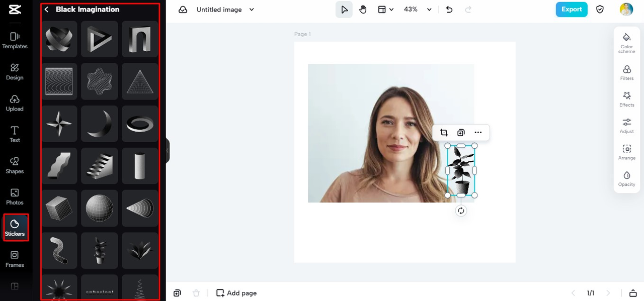Open the Opacity control
The height and width of the screenshot is (301, 644).
627,179
